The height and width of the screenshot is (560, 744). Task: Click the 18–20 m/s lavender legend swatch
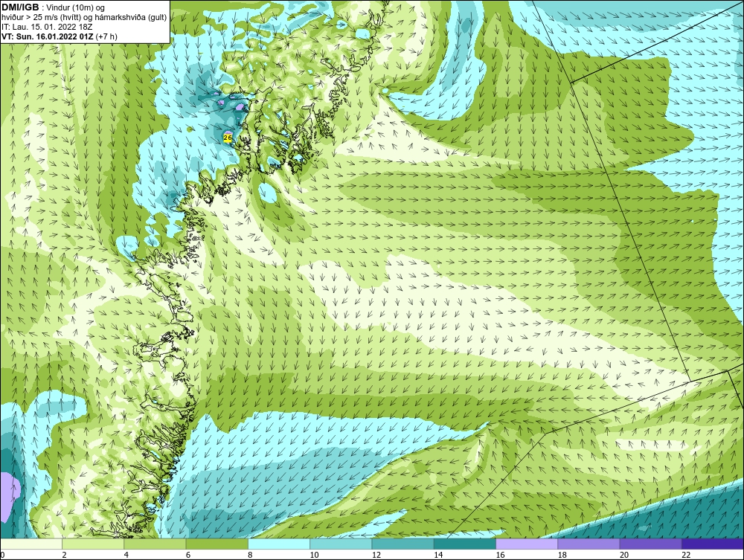pyautogui.click(x=589, y=544)
